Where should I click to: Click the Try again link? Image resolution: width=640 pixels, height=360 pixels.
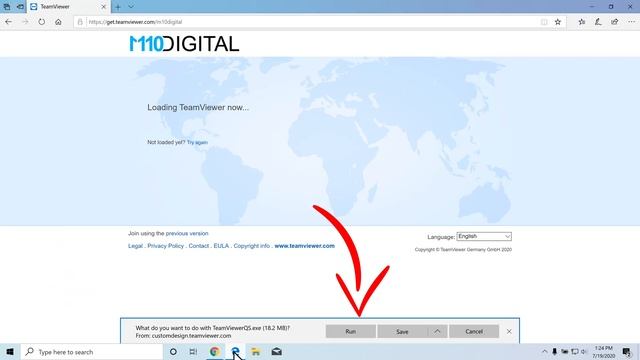197,142
